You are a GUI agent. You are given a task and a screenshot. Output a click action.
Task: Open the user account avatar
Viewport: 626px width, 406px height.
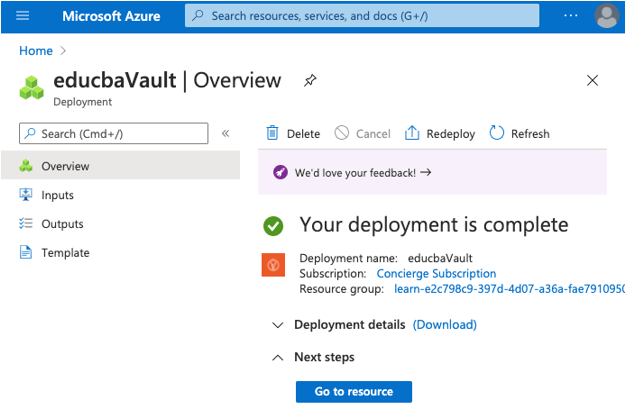[x=606, y=16]
